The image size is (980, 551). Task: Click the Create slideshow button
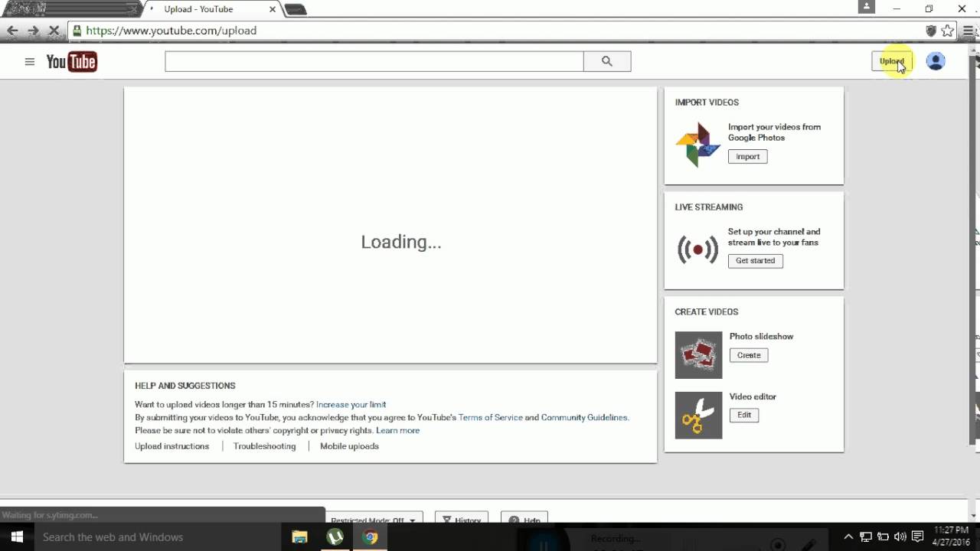(749, 355)
